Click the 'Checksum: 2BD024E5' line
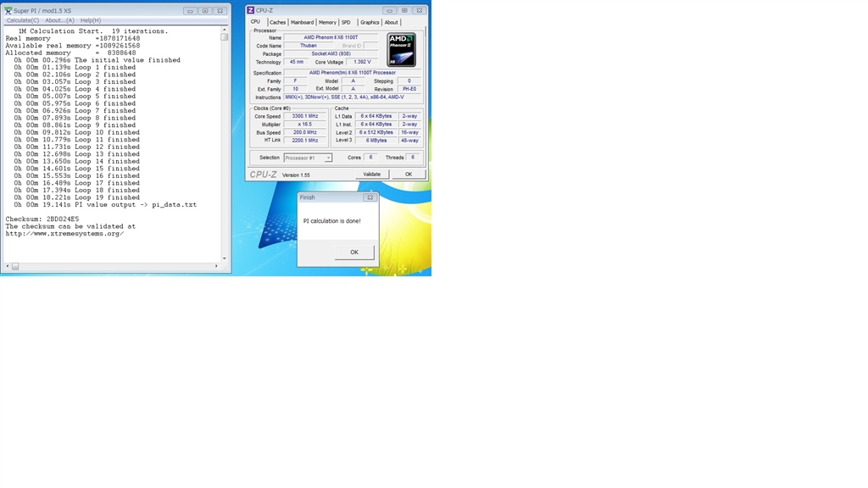This screenshot has width=868, height=488. point(42,219)
